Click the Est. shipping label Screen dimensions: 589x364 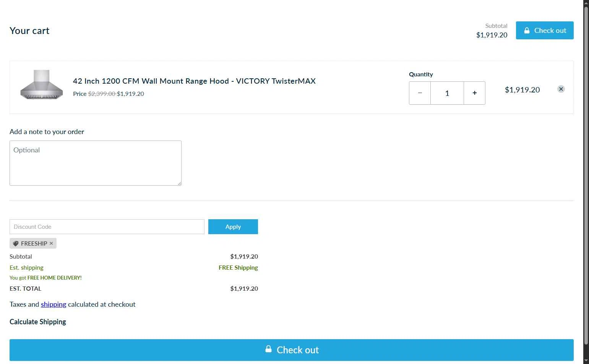[x=26, y=267]
